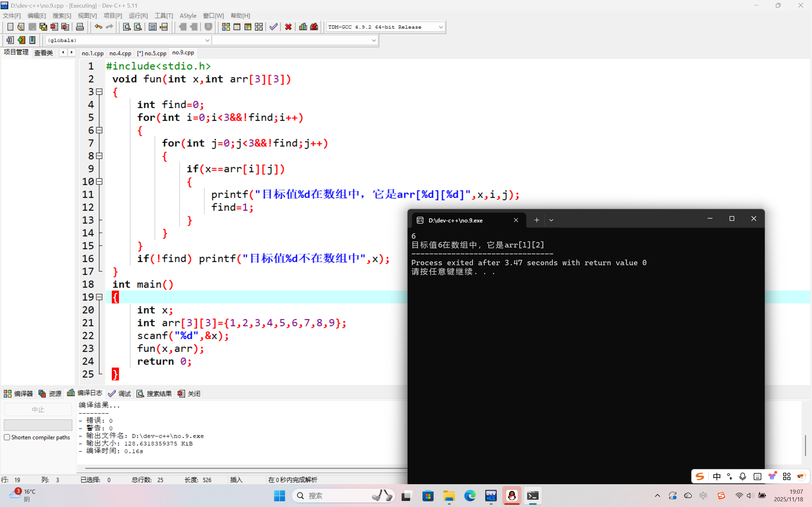Click the purple checkmark syntax check icon

click(273, 27)
